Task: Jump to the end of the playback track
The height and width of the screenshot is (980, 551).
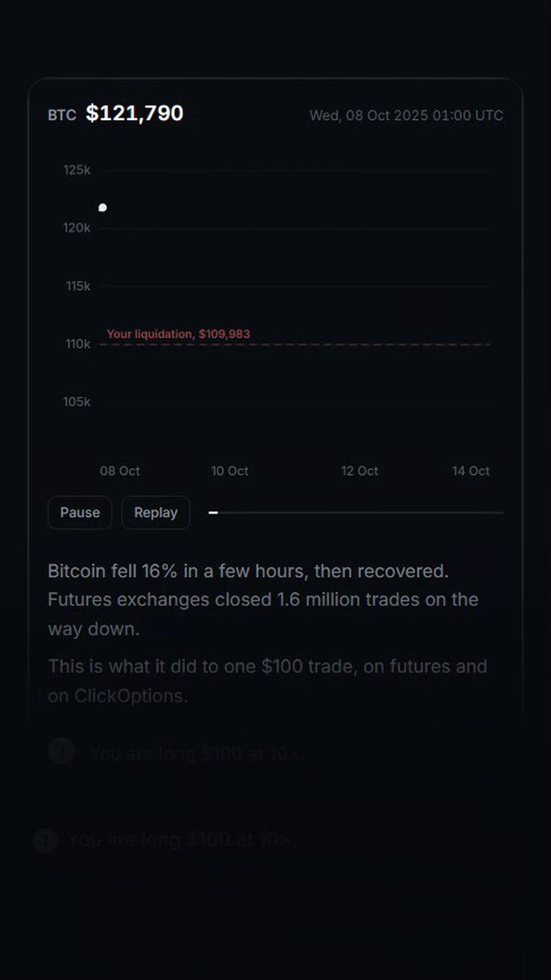Action: click(x=501, y=513)
